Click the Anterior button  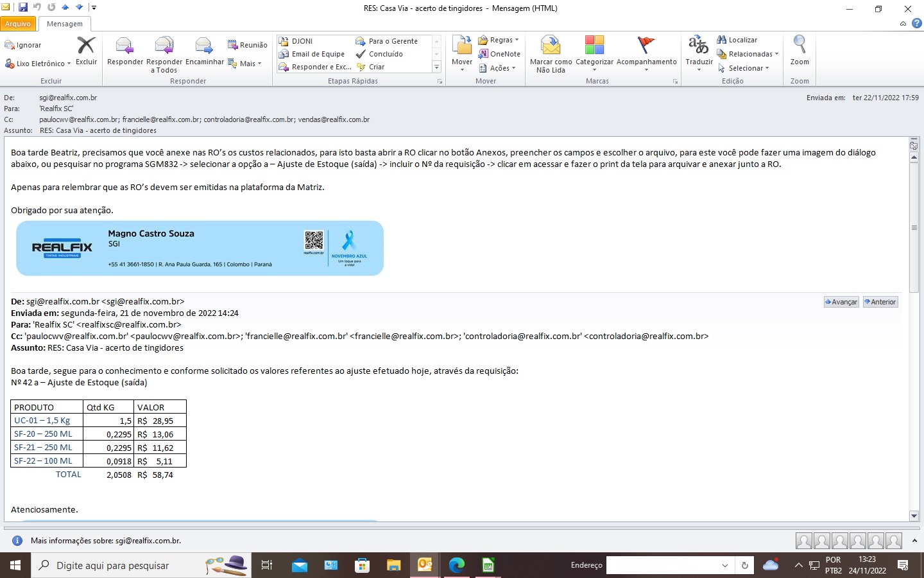880,302
